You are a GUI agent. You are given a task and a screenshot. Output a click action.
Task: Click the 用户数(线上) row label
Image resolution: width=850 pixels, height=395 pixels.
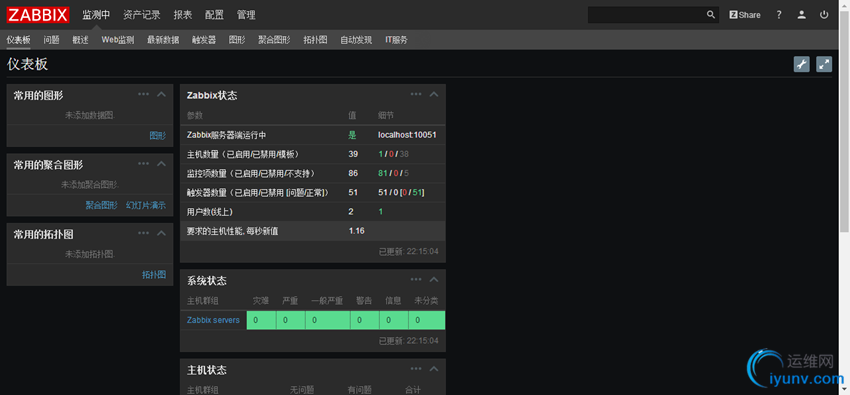(x=209, y=211)
